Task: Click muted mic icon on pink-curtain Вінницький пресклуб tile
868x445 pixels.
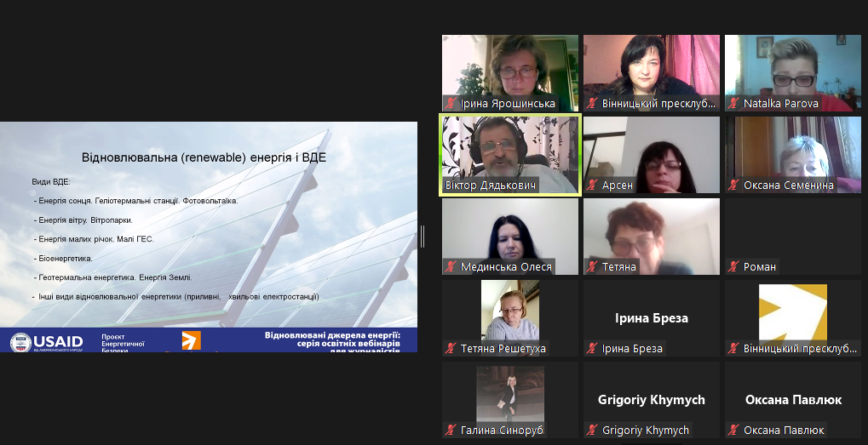Action: tap(592, 103)
